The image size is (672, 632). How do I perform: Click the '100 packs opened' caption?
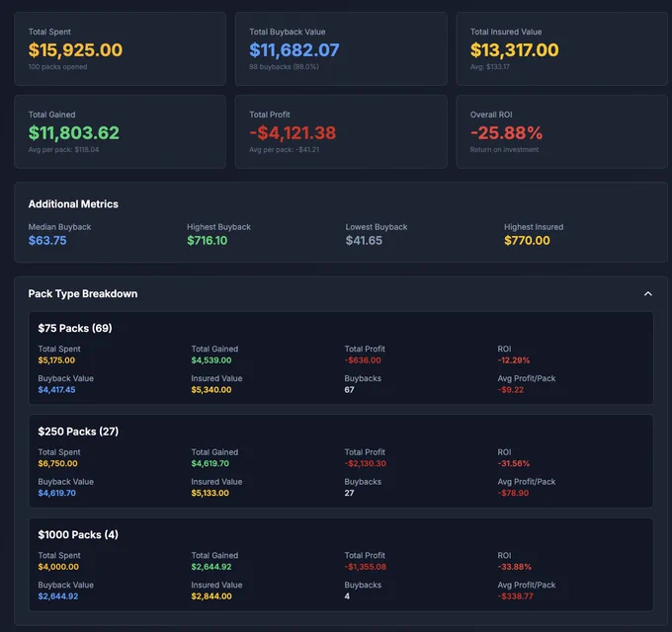tap(58, 67)
